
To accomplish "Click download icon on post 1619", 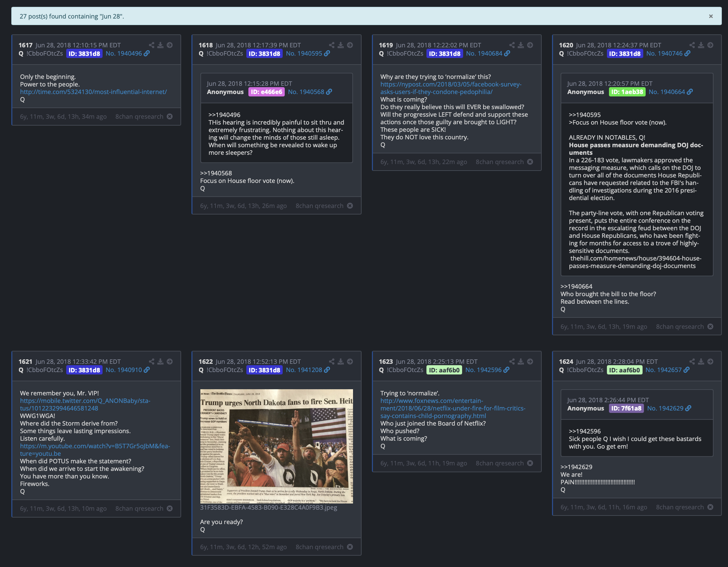I will pyautogui.click(x=521, y=45).
